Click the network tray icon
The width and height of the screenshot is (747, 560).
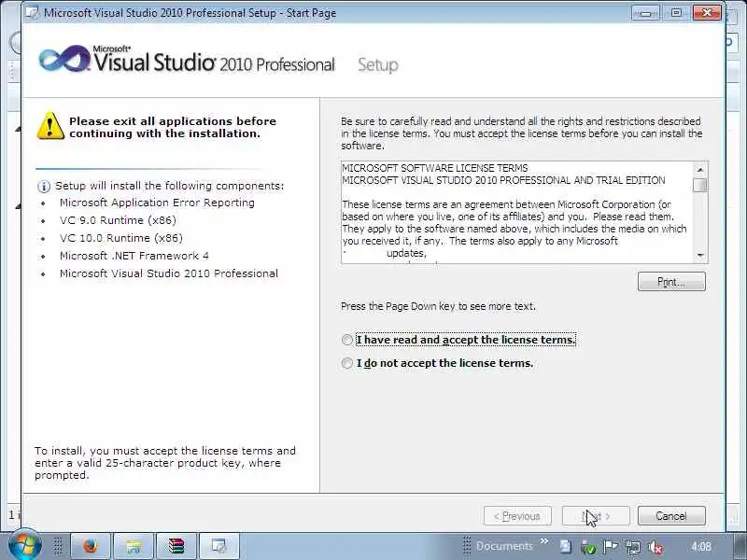[633, 547]
